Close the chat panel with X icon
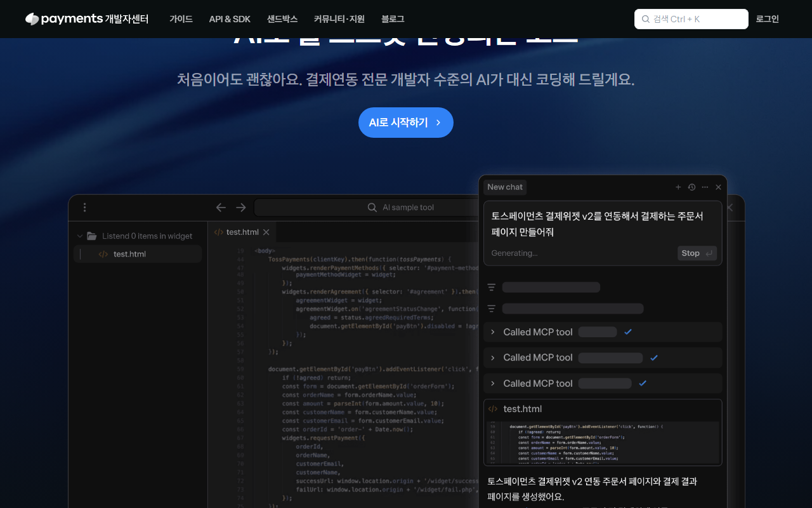 click(718, 187)
